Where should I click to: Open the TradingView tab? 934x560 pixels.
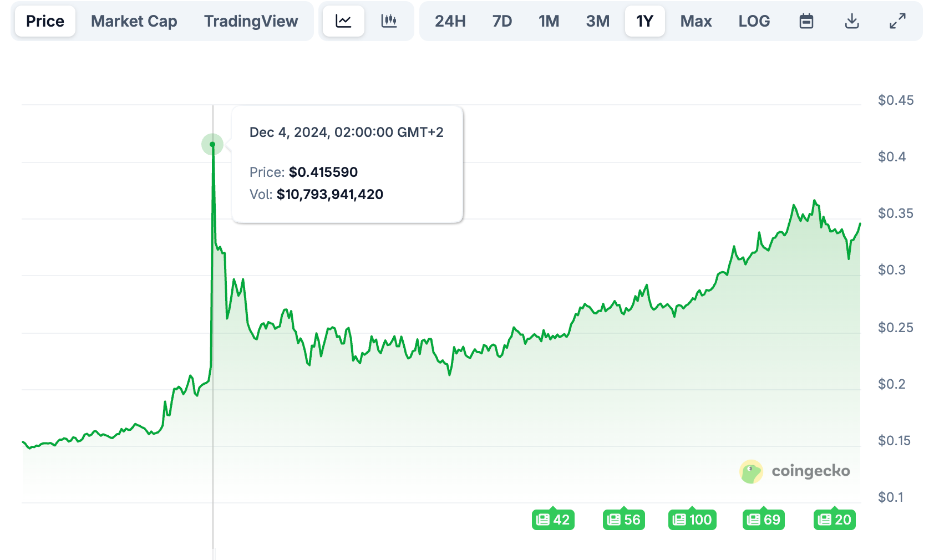251,21
